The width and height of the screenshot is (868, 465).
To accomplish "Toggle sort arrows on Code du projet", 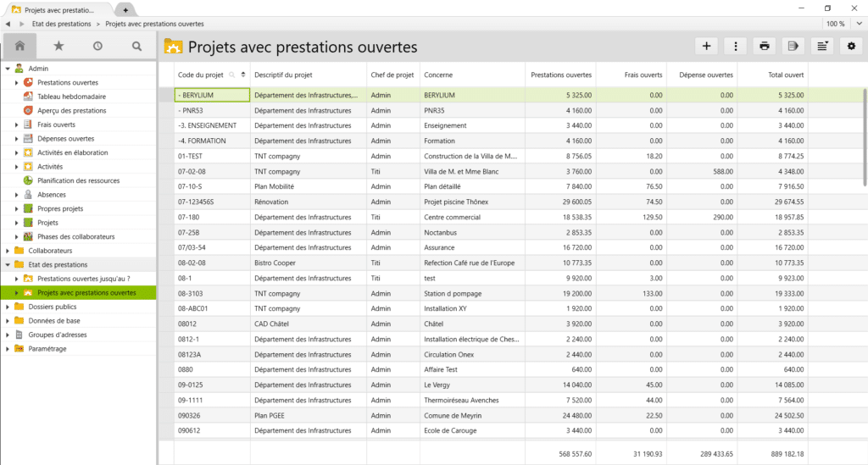I will point(243,75).
